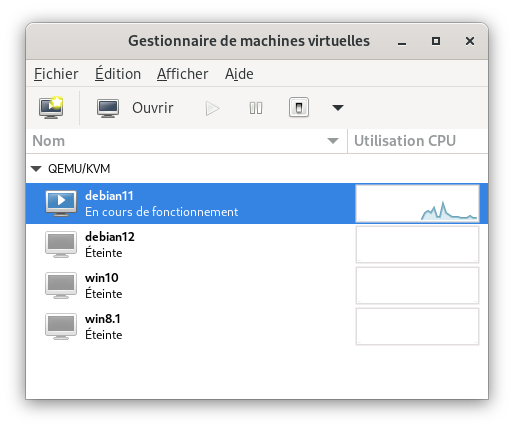This screenshot has height=428, width=514.
Task: Click the win10 powered-off monitor icon
Action: coord(61,285)
